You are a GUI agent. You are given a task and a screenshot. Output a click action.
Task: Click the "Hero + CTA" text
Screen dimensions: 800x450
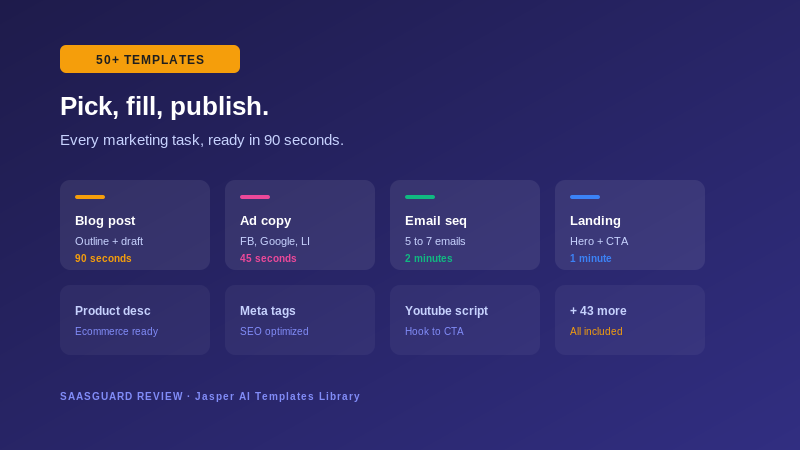coord(599,241)
